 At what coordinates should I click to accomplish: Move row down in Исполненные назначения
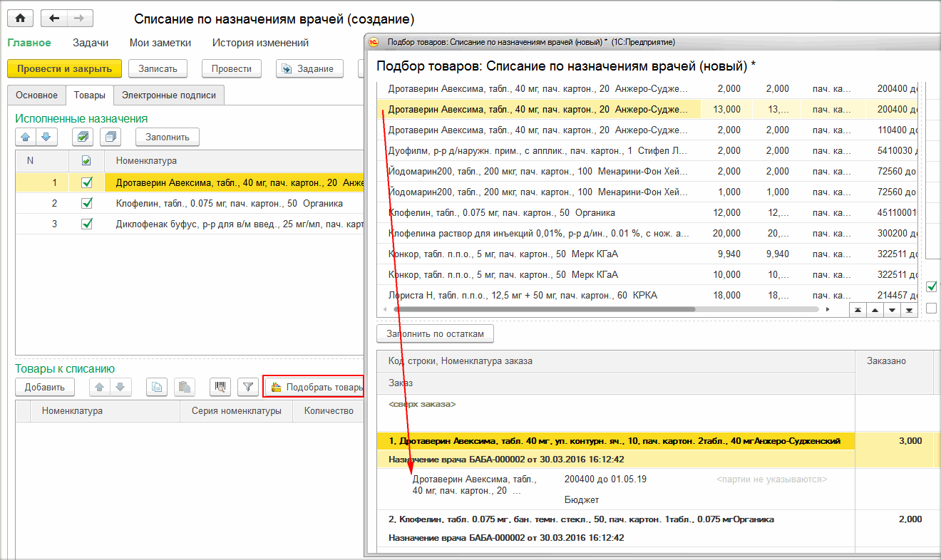[46, 137]
